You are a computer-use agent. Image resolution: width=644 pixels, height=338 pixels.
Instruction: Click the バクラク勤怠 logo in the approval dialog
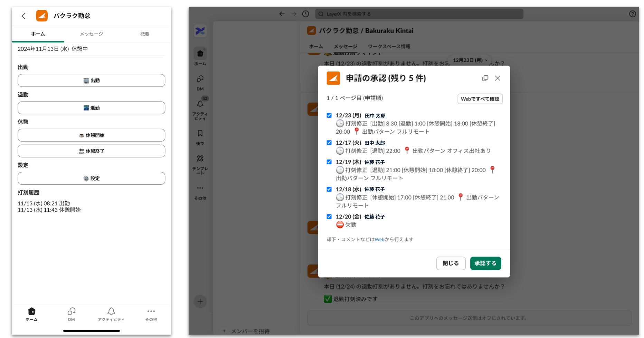click(333, 78)
